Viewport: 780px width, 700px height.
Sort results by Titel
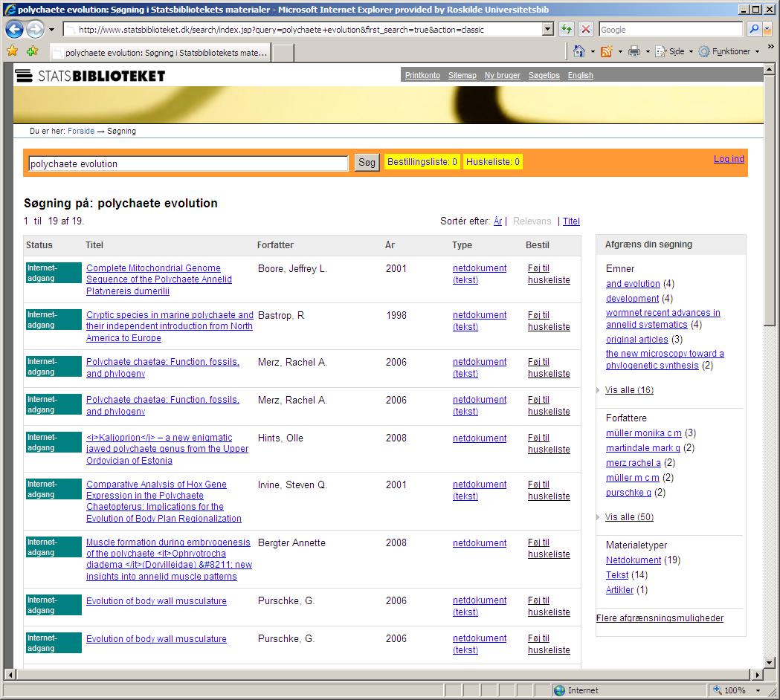point(571,221)
